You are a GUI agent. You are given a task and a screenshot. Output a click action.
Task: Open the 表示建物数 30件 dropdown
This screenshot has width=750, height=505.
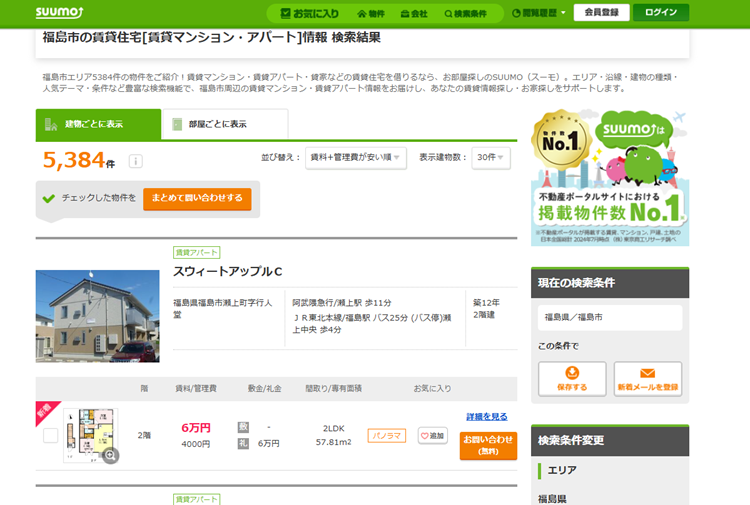490,158
